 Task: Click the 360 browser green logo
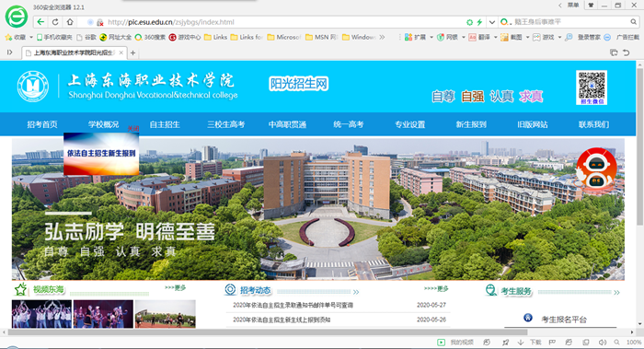[x=17, y=17]
